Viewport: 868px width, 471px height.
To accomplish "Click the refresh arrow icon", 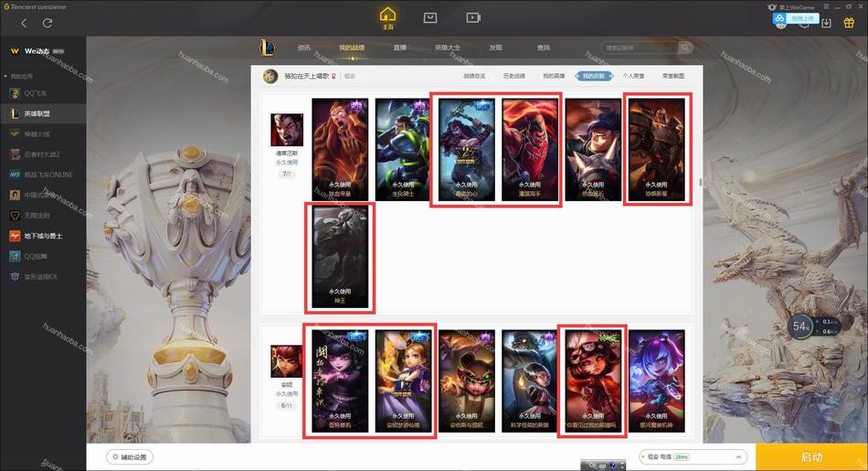I will tap(48, 23).
